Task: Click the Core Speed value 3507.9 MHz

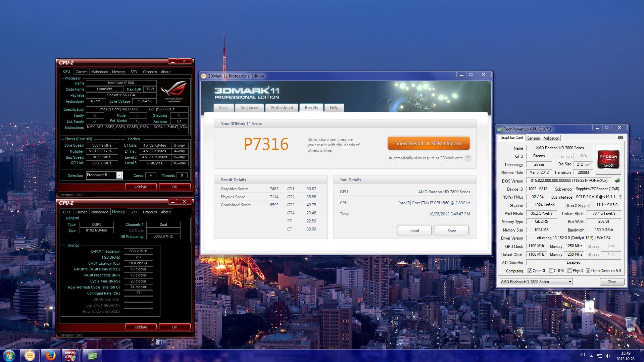Action: tap(102, 145)
